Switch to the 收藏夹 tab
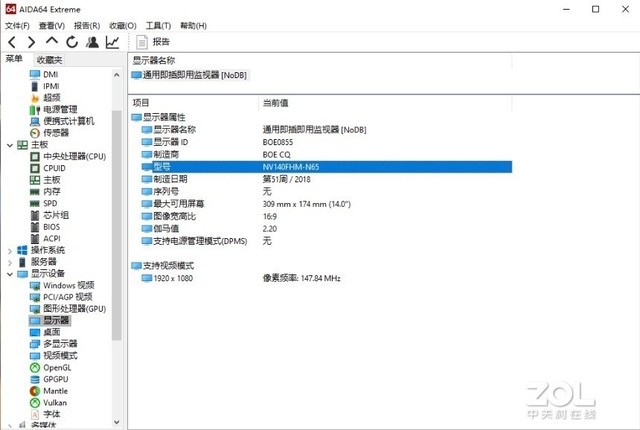 [49, 60]
